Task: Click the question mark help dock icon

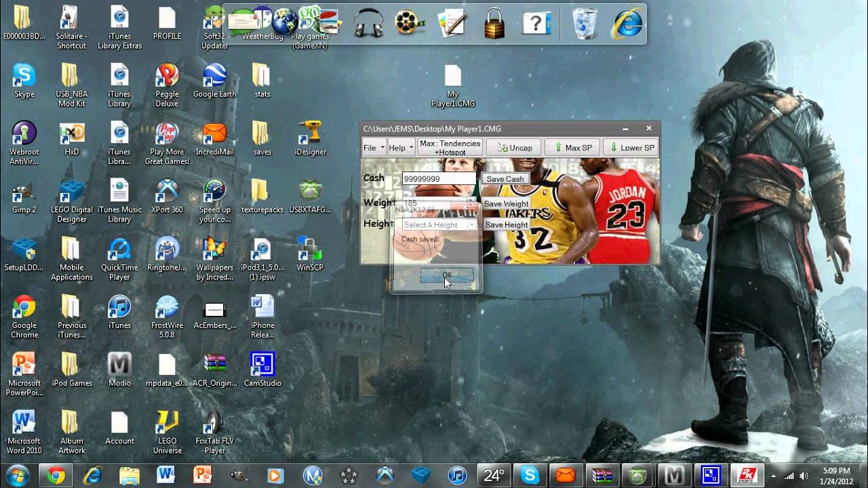Action: 536,22
